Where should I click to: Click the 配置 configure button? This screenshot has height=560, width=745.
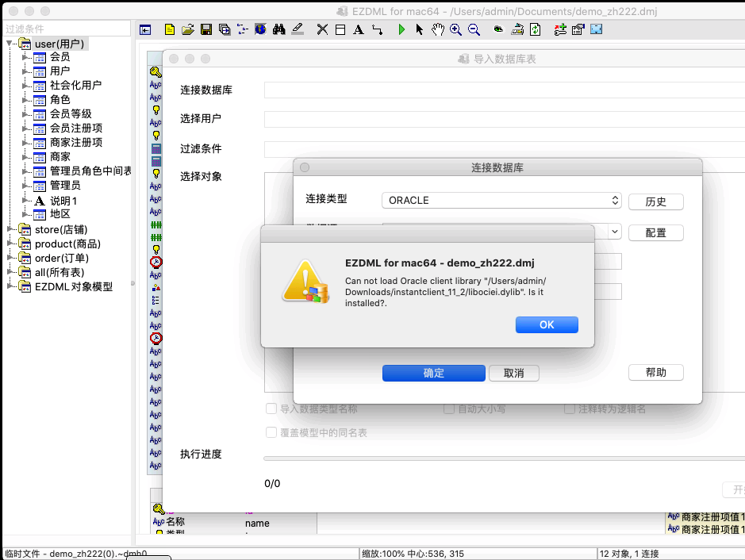coord(655,232)
